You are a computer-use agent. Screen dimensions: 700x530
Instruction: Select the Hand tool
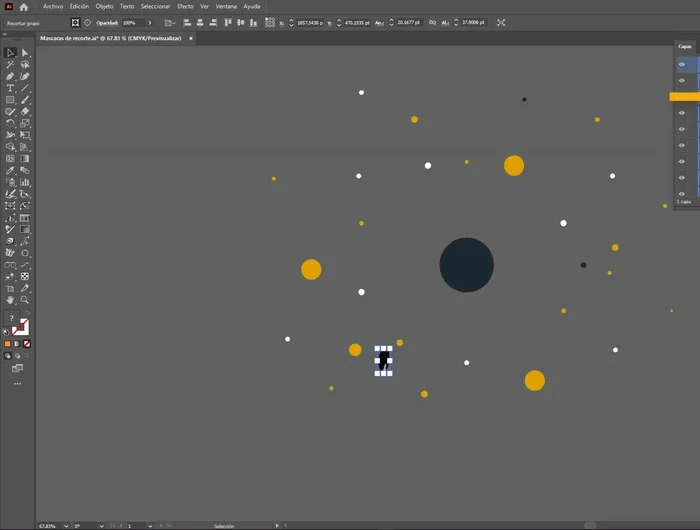[x=10, y=300]
